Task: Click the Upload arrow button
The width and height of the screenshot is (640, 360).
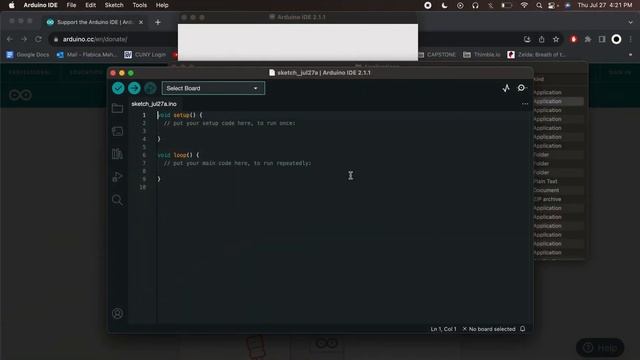Action: click(134, 88)
